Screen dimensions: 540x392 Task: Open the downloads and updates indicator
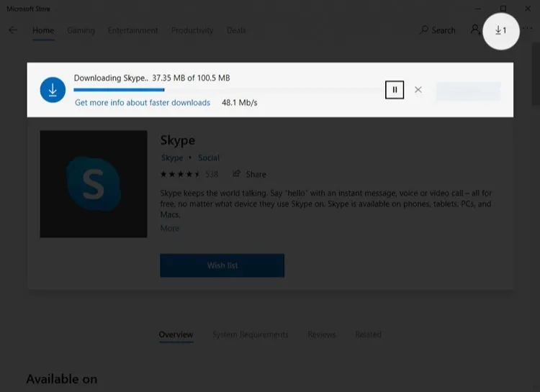tap(500, 31)
